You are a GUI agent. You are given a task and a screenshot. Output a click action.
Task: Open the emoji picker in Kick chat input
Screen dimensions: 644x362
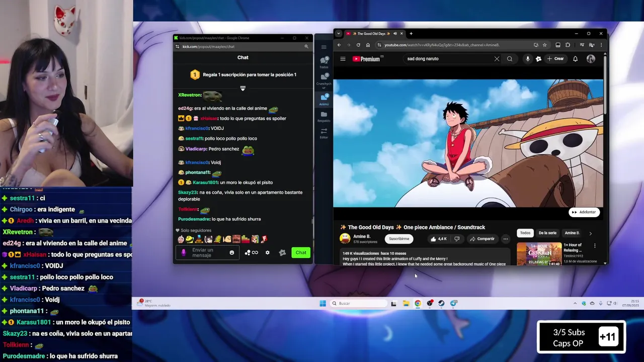pos(232,252)
